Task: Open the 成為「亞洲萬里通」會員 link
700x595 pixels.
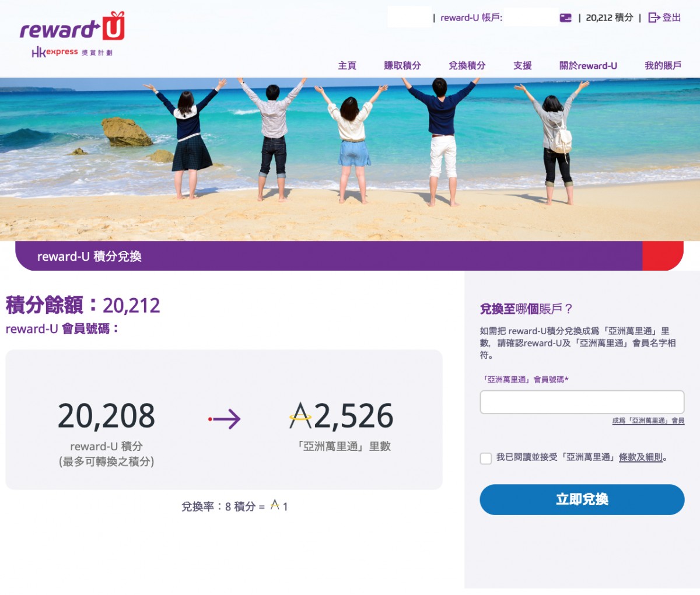Action: click(648, 421)
